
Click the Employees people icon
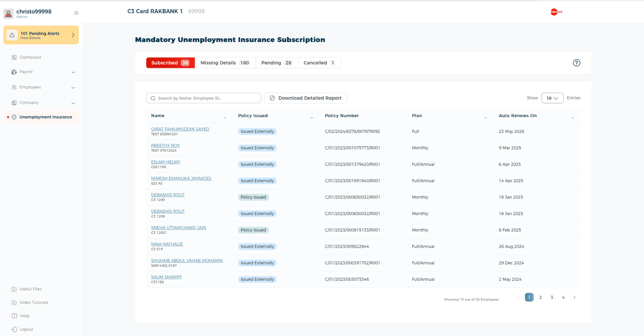[x=14, y=87]
